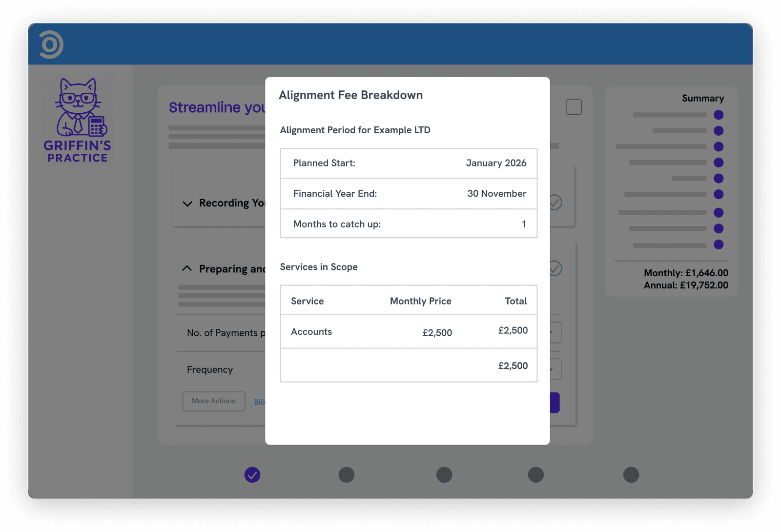This screenshot has height=532, width=781.
Task: Click the Alignment Fee Breakdown title
Action: [x=350, y=95]
